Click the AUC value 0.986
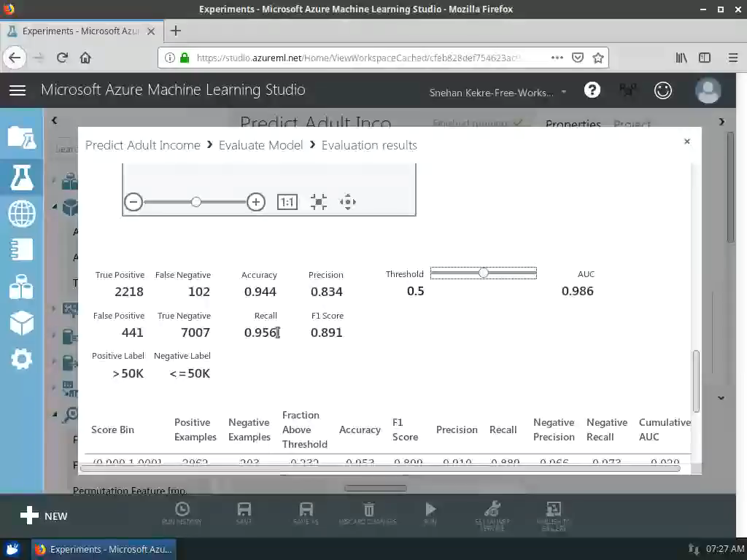 [578, 291]
